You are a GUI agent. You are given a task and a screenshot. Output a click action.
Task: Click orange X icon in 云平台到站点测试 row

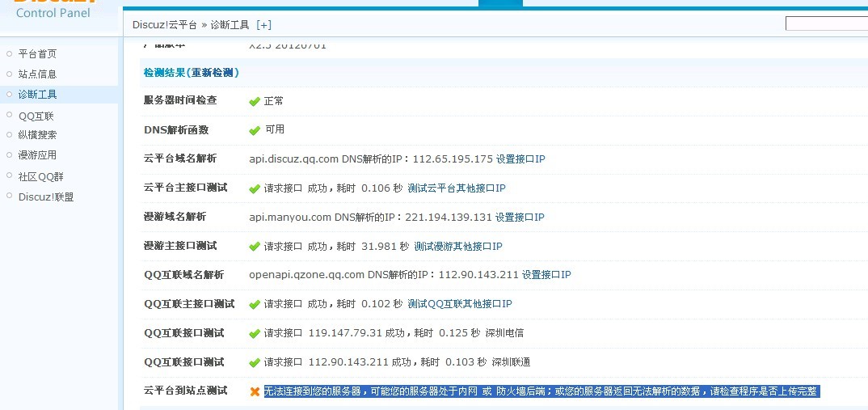tap(255, 391)
